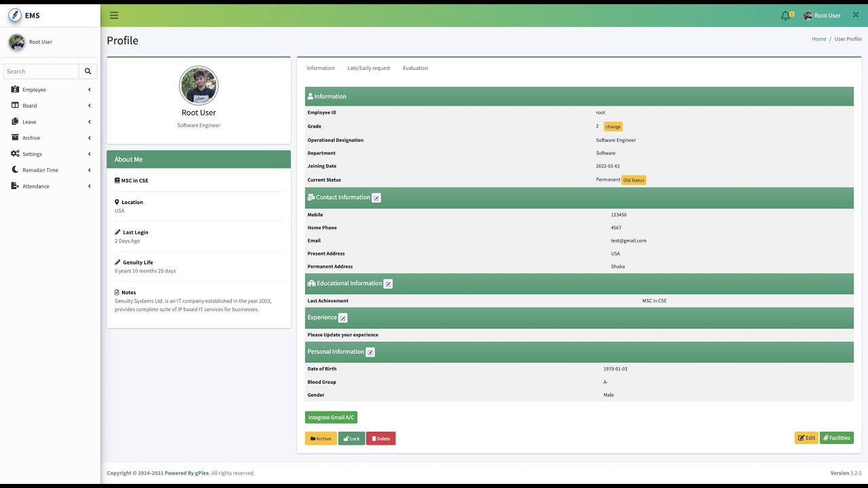Image resolution: width=868 pixels, height=488 pixels.
Task: Click the Facilities button
Action: pyautogui.click(x=836, y=438)
